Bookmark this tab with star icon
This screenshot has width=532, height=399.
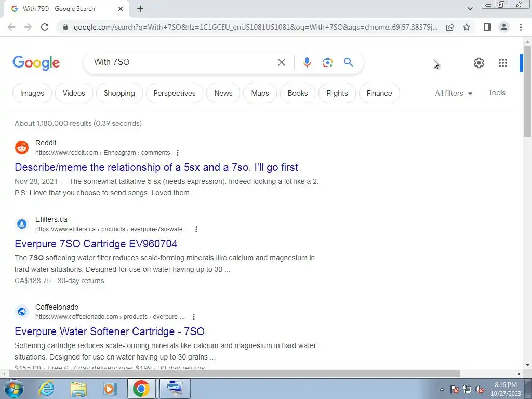tap(467, 27)
